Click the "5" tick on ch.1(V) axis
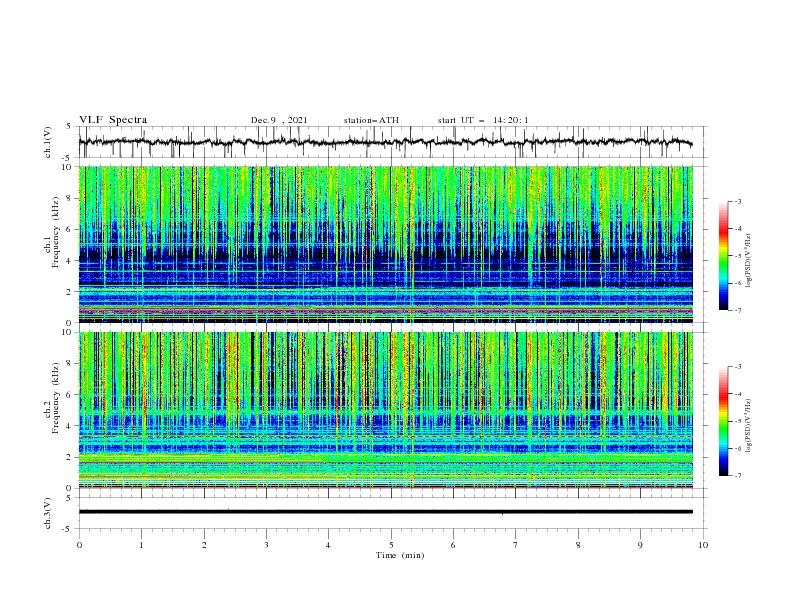Screen dimensions: 792x612 (x=69, y=126)
